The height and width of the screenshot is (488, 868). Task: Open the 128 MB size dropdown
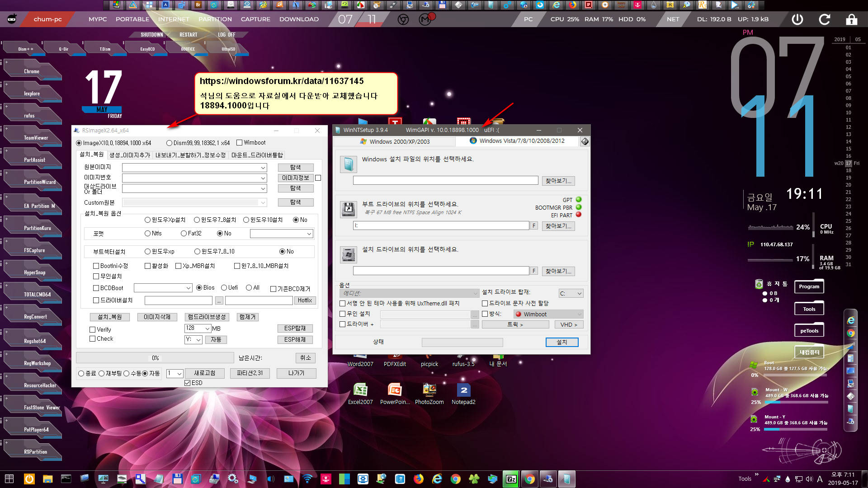click(198, 328)
